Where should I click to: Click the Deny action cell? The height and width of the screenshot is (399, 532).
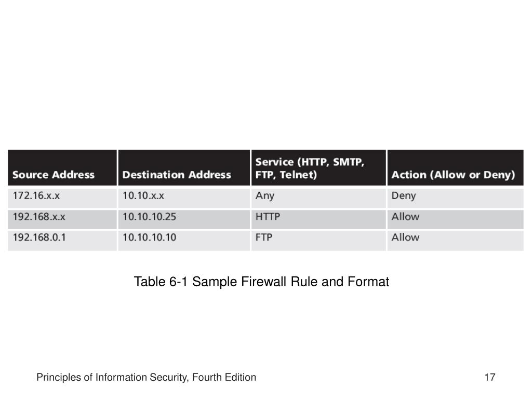(455, 197)
